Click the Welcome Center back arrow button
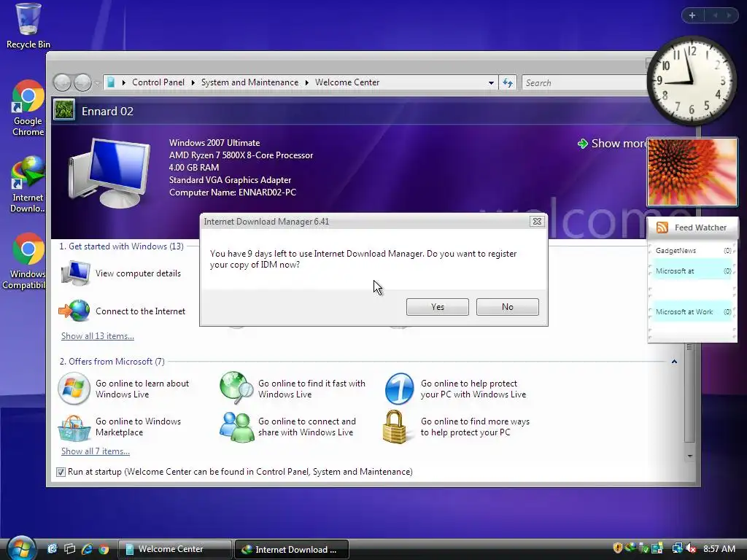The image size is (747, 560). click(63, 83)
